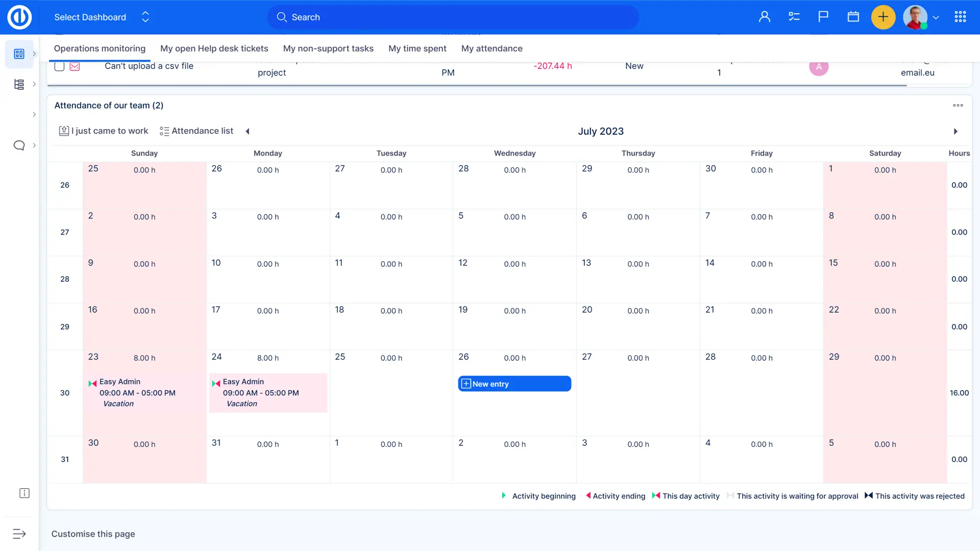This screenshot has width=980, height=551.
Task: Click into the Search field
Action: (x=453, y=17)
